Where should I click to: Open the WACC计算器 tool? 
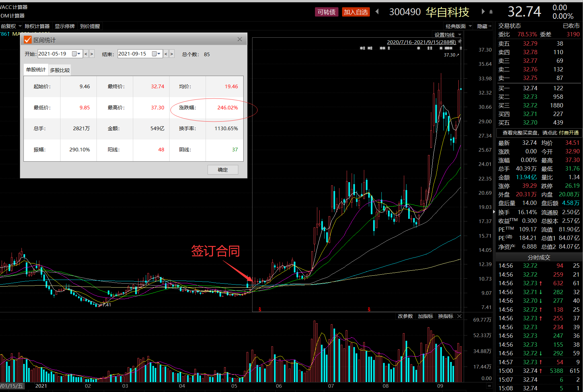[14, 7]
